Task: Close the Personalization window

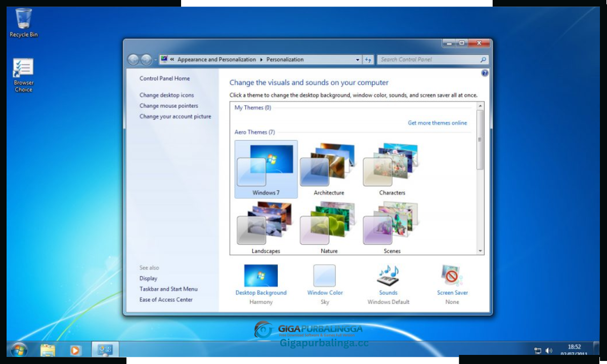Action: click(479, 43)
